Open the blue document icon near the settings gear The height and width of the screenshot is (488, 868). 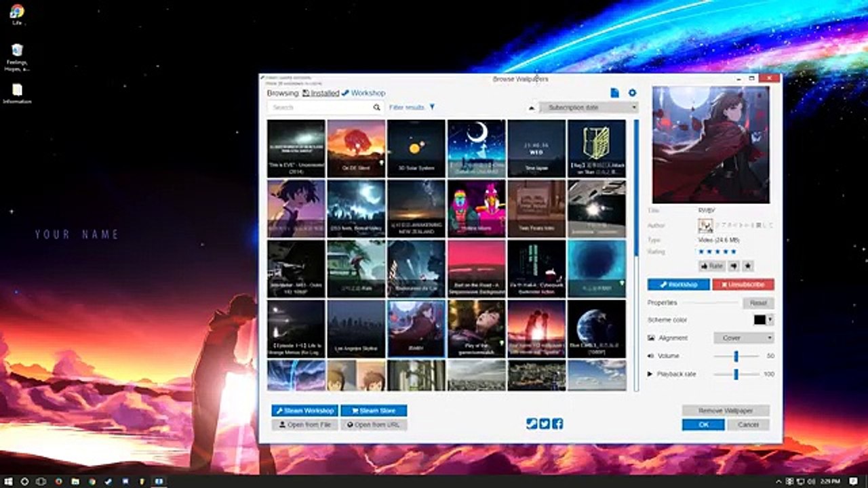[614, 93]
